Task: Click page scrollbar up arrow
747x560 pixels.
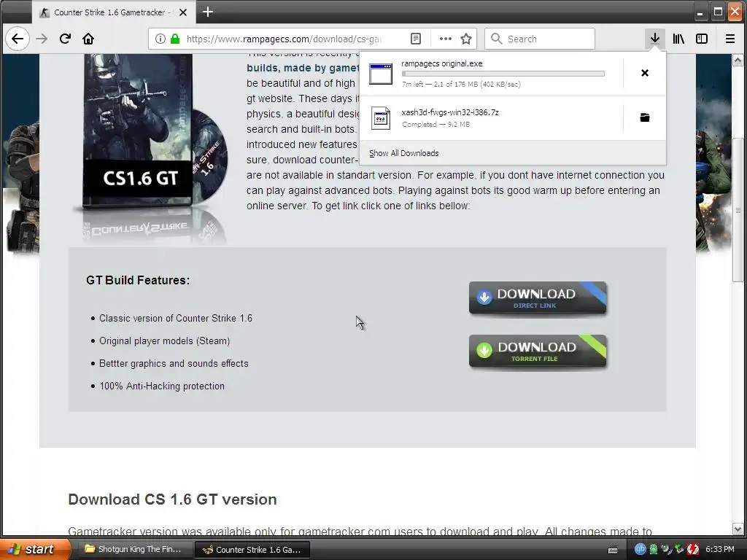Action: [x=738, y=60]
